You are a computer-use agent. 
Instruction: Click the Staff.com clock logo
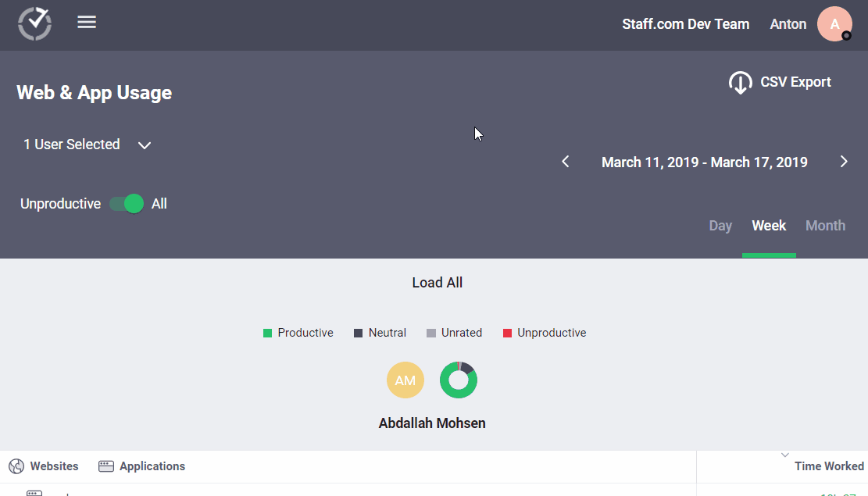(x=34, y=23)
